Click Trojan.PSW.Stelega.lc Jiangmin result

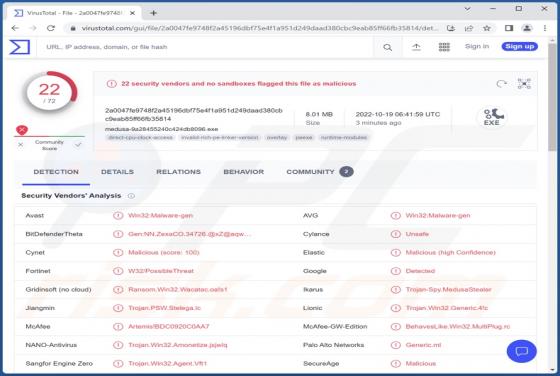click(165, 308)
